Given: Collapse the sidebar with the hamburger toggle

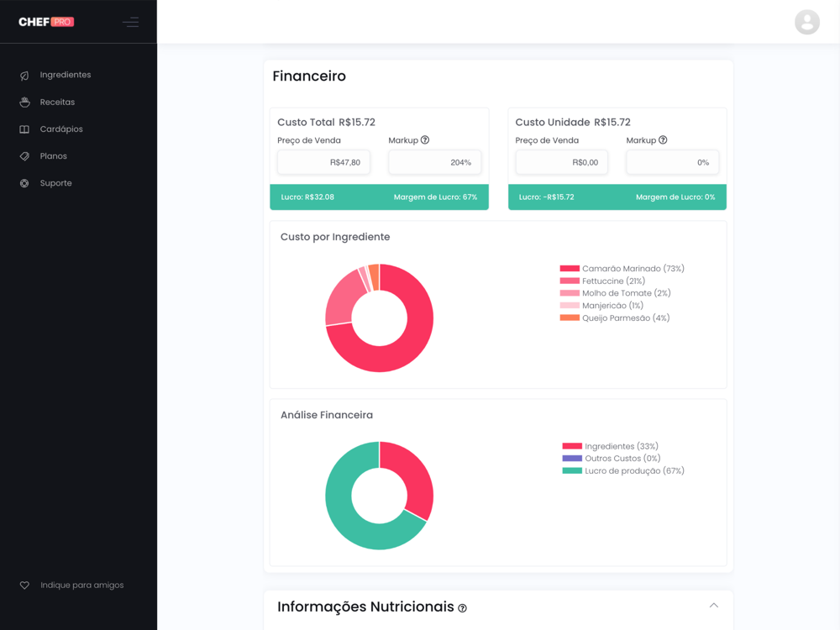Looking at the screenshot, I should point(131,22).
